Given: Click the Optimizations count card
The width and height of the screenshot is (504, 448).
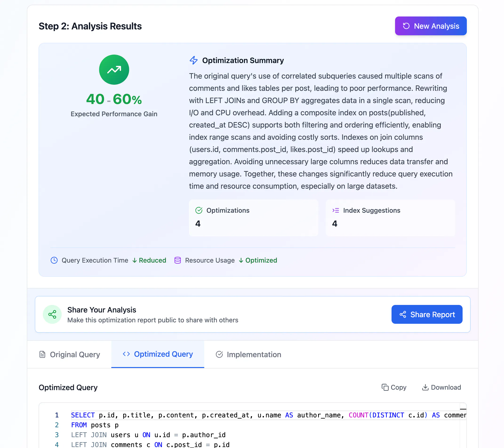Looking at the screenshot, I should point(253,218).
